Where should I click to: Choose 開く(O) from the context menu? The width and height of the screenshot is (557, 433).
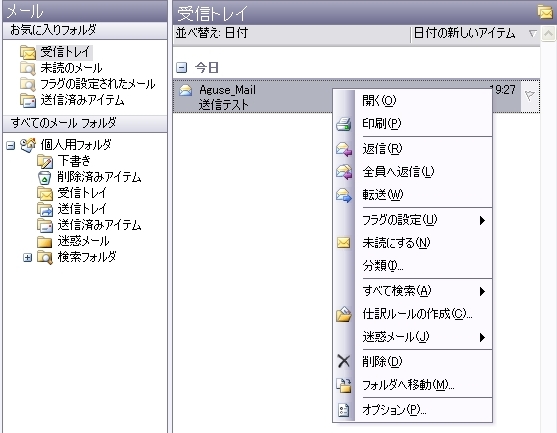(x=412, y=101)
